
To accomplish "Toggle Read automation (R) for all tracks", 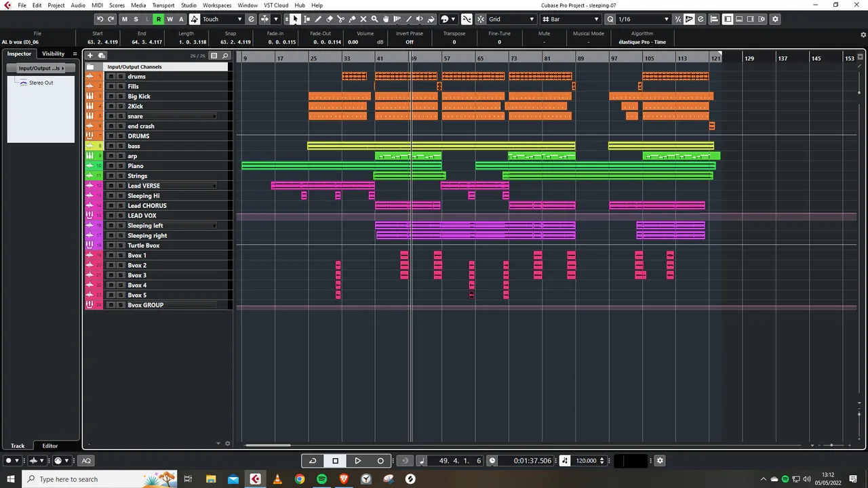I will (159, 19).
